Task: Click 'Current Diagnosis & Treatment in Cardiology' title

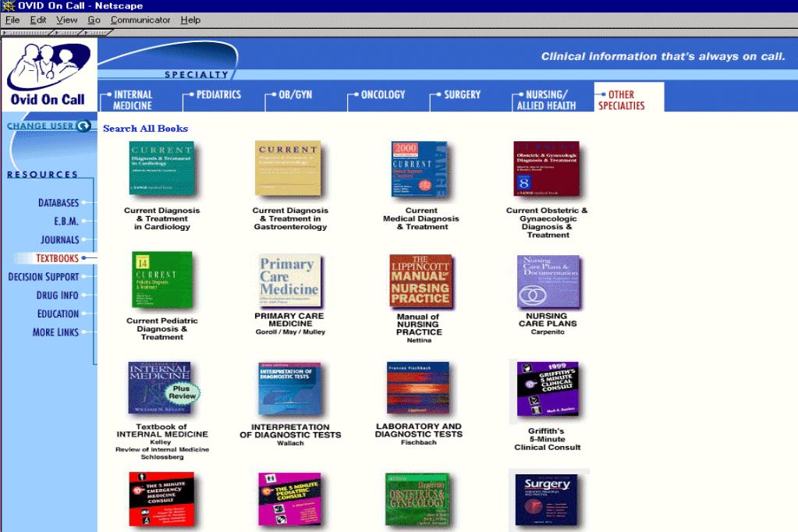Action: (161, 218)
